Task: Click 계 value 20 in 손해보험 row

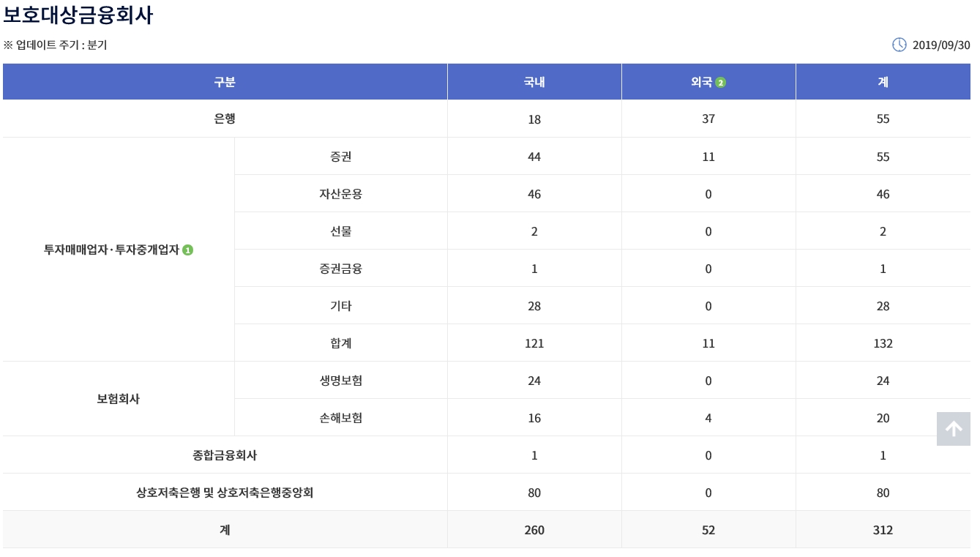Action: tap(883, 418)
